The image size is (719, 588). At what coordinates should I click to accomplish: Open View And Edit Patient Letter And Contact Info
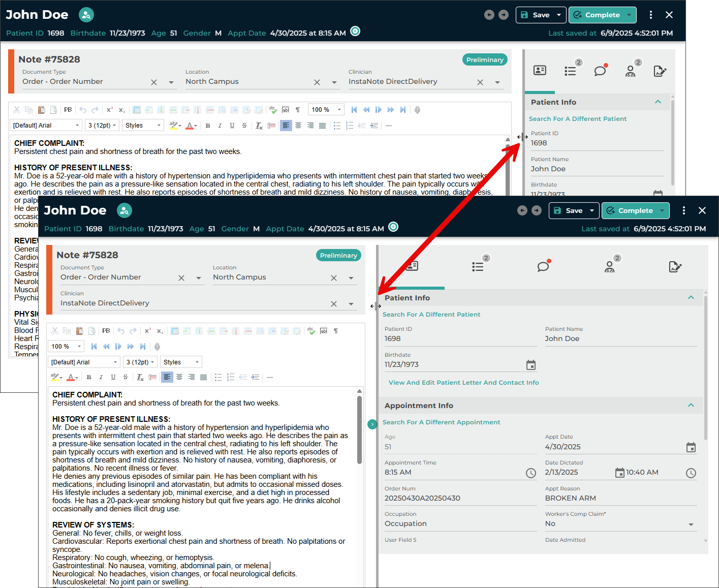(x=463, y=383)
